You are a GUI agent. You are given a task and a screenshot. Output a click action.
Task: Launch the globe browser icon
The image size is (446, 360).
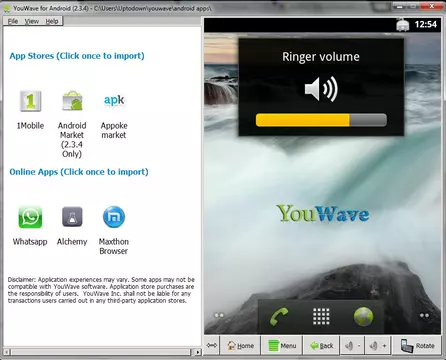363,316
